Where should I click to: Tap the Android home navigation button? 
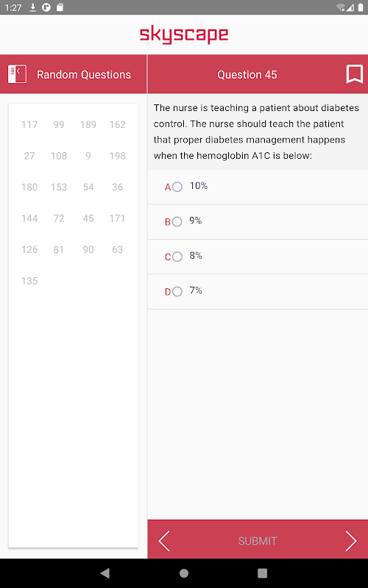point(184,573)
